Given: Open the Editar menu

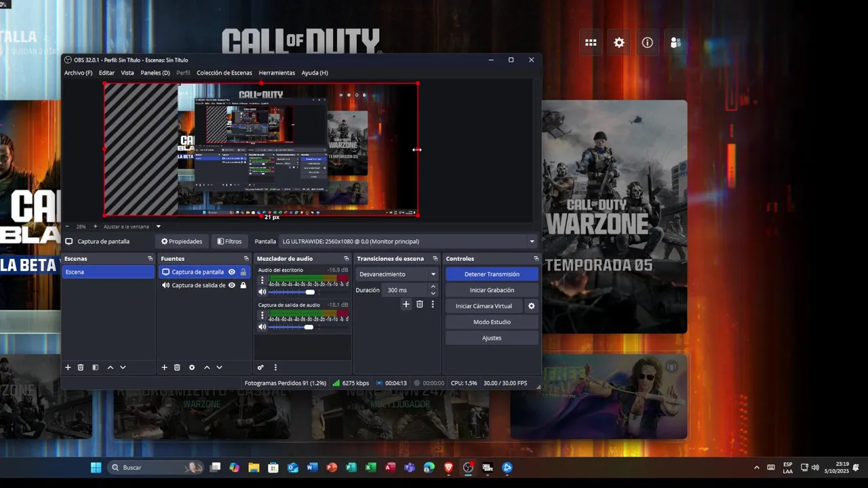Looking at the screenshot, I should click(106, 73).
